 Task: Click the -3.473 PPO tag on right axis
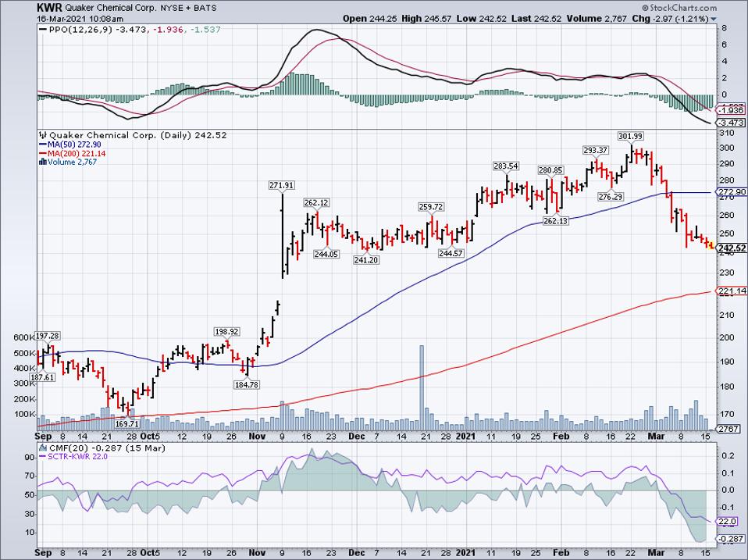(x=732, y=123)
